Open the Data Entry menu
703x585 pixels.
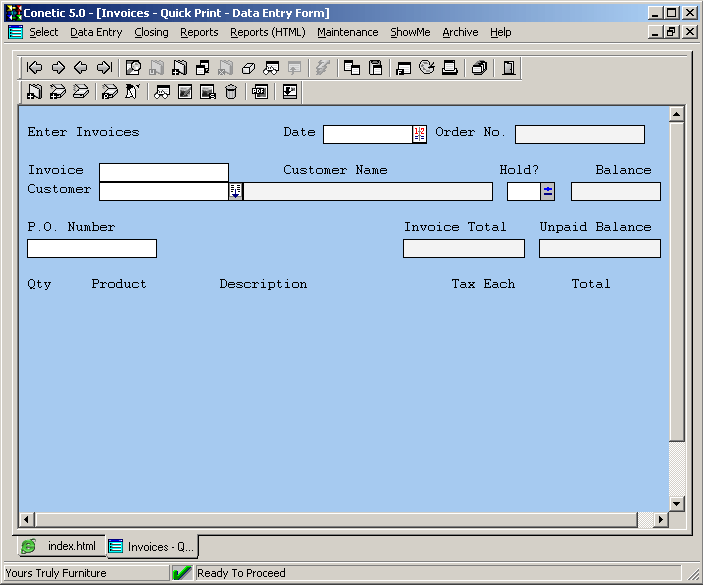(96, 32)
